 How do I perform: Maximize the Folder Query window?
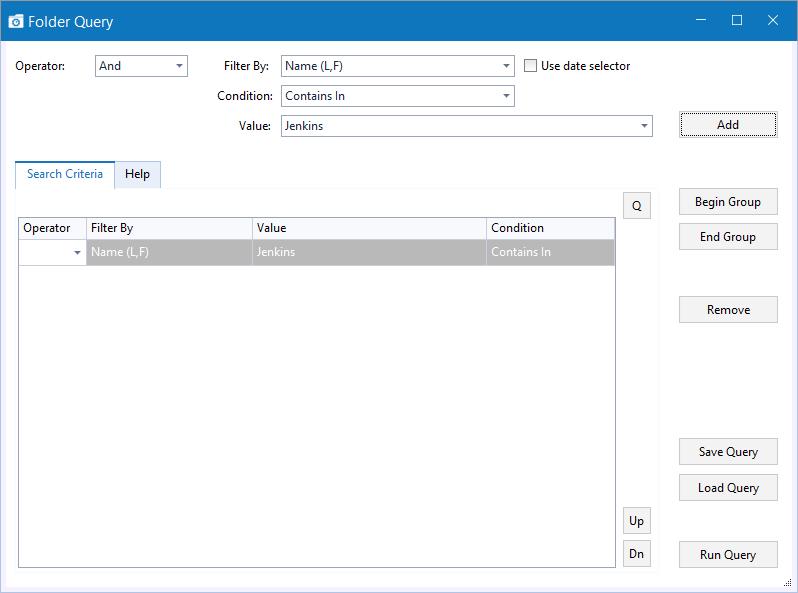point(736,20)
